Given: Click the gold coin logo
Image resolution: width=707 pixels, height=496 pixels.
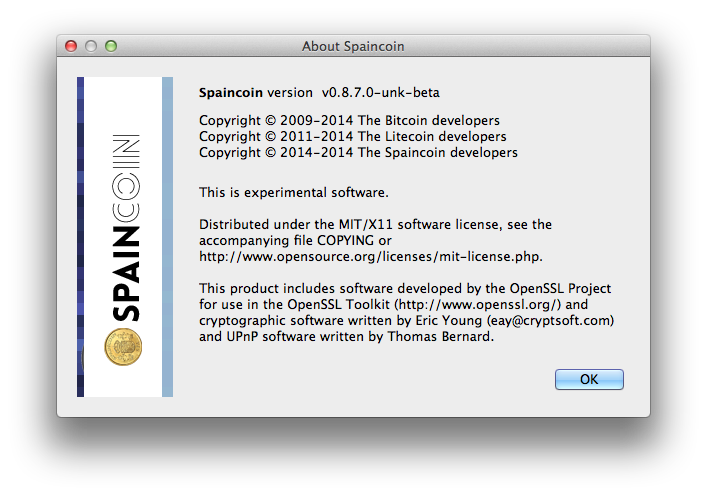Looking at the screenshot, I should coord(123,347).
